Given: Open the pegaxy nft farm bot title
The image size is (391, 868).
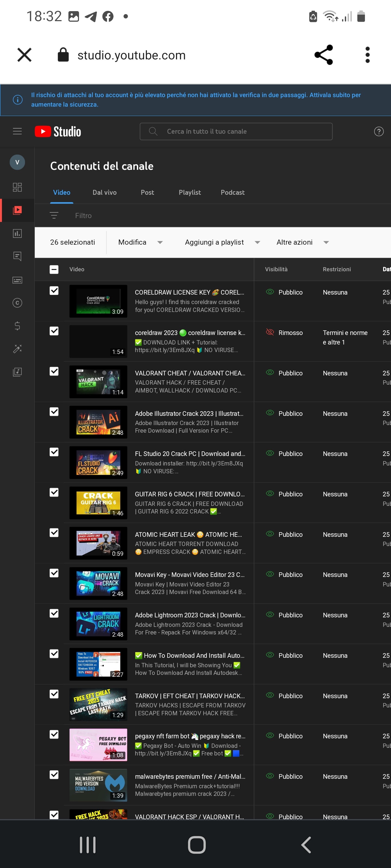Looking at the screenshot, I should click(190, 736).
